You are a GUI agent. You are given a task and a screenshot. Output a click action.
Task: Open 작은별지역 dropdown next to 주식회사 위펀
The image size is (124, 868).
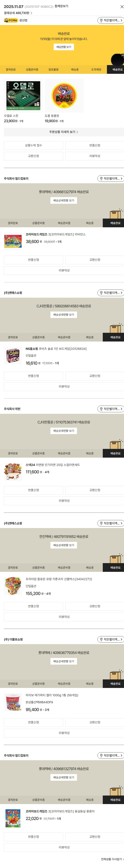pos(111,409)
